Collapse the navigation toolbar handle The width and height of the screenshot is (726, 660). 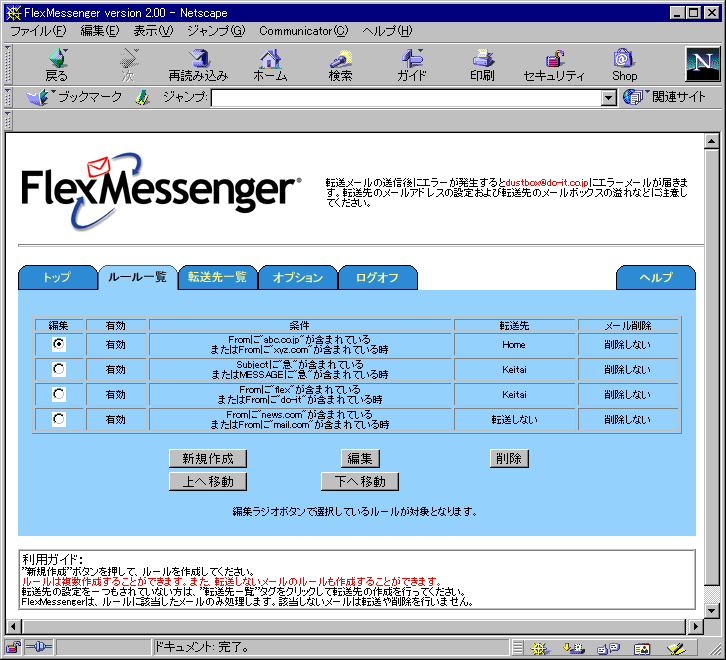pyautogui.click(x=7, y=64)
